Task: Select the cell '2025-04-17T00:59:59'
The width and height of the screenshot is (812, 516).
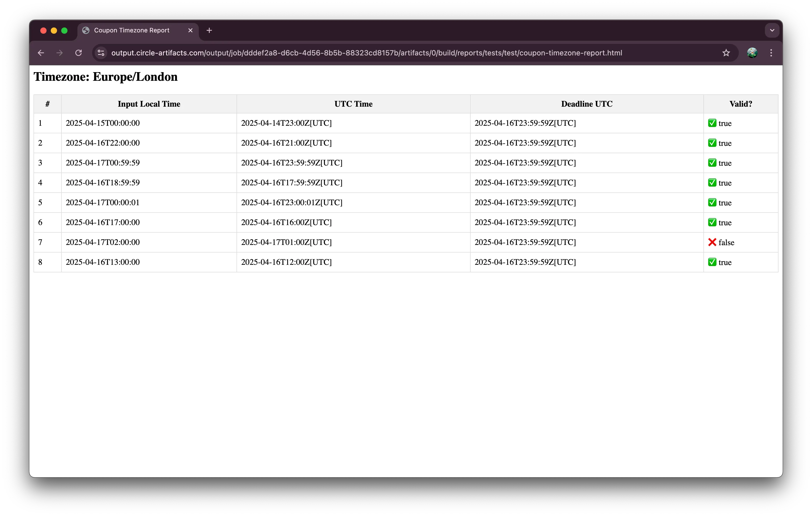Action: pos(149,163)
